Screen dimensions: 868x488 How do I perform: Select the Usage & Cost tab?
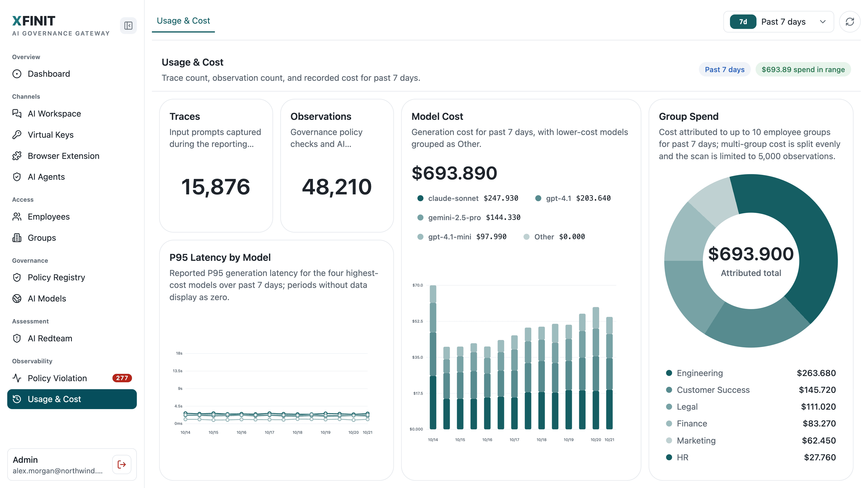pyautogui.click(x=183, y=21)
